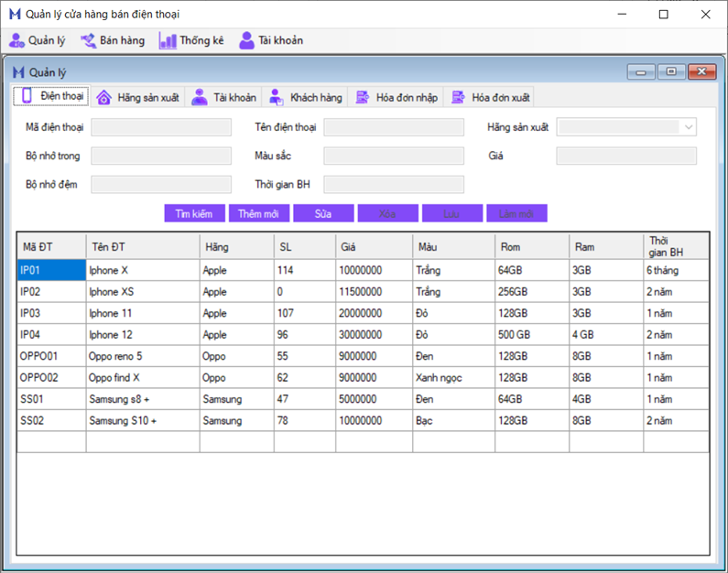Click the Ram column header

click(606, 247)
